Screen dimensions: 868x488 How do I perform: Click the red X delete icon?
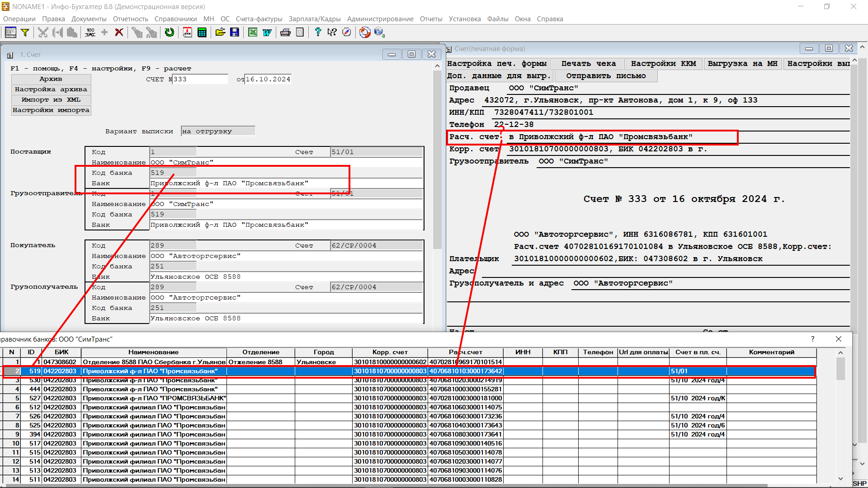coord(119,32)
